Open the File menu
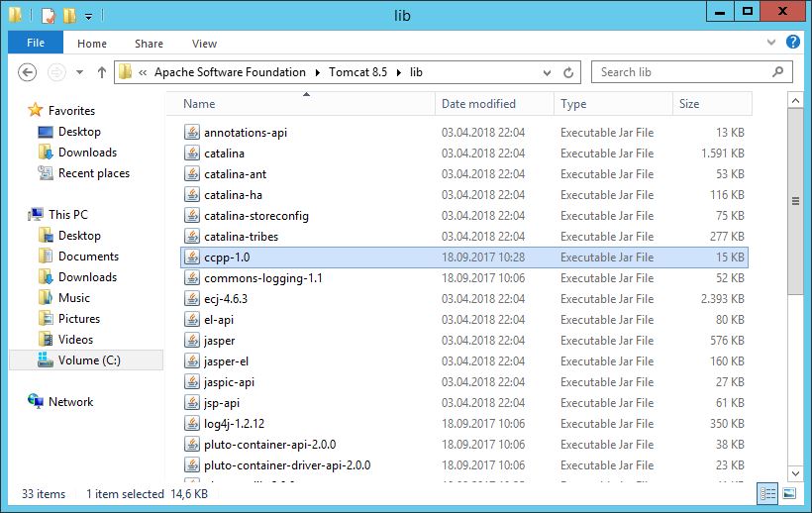This screenshot has width=812, height=513. point(36,43)
